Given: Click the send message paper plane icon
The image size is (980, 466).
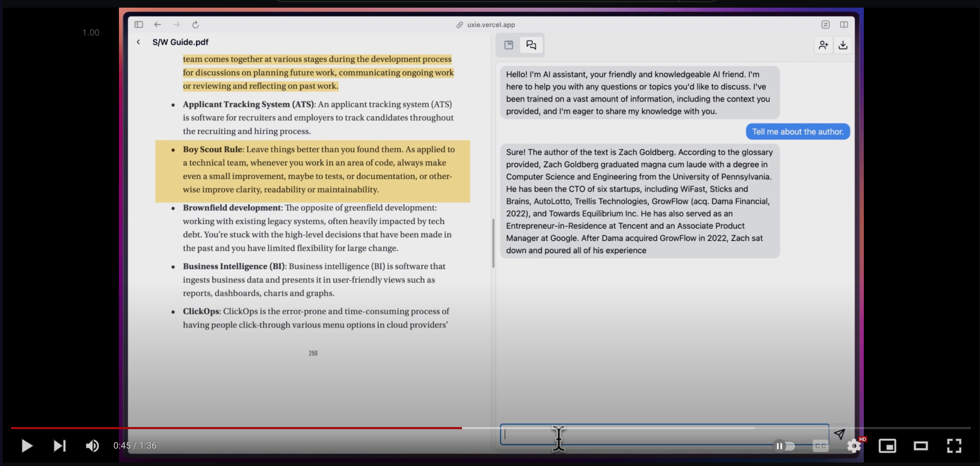Looking at the screenshot, I should tap(839, 434).
